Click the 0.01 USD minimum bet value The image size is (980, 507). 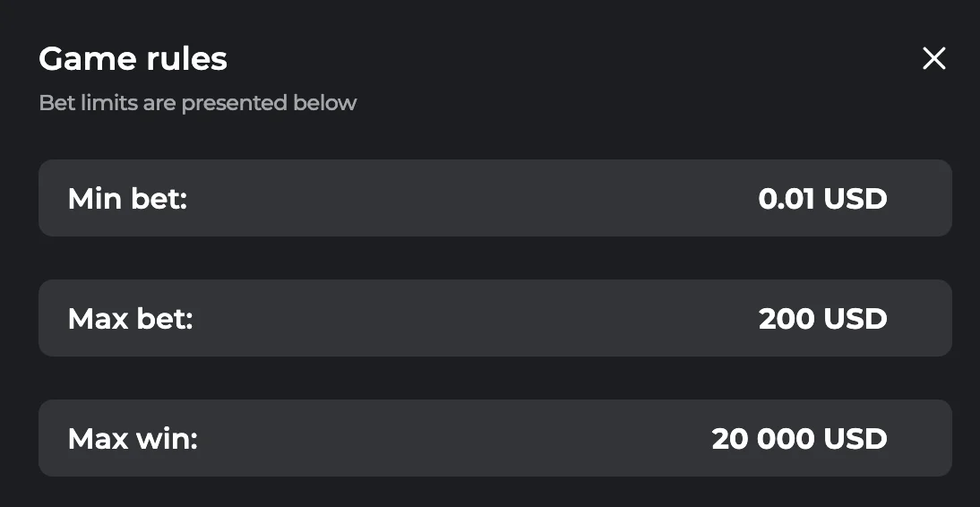coord(822,198)
